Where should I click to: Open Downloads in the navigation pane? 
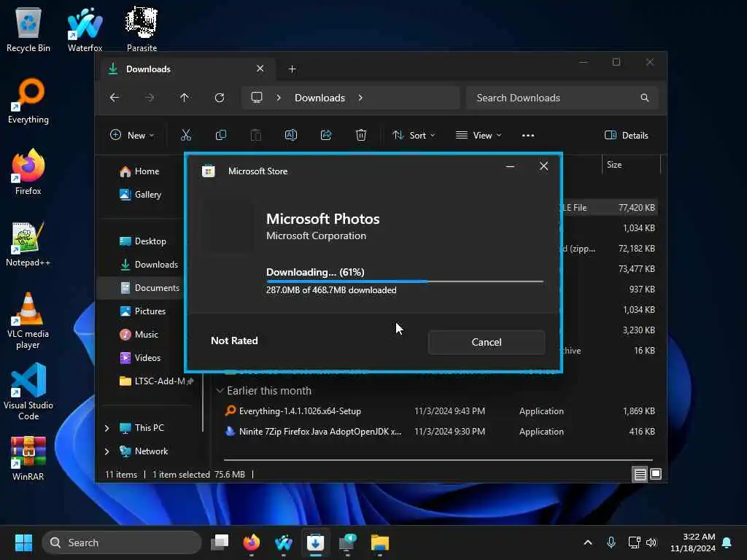point(149,264)
